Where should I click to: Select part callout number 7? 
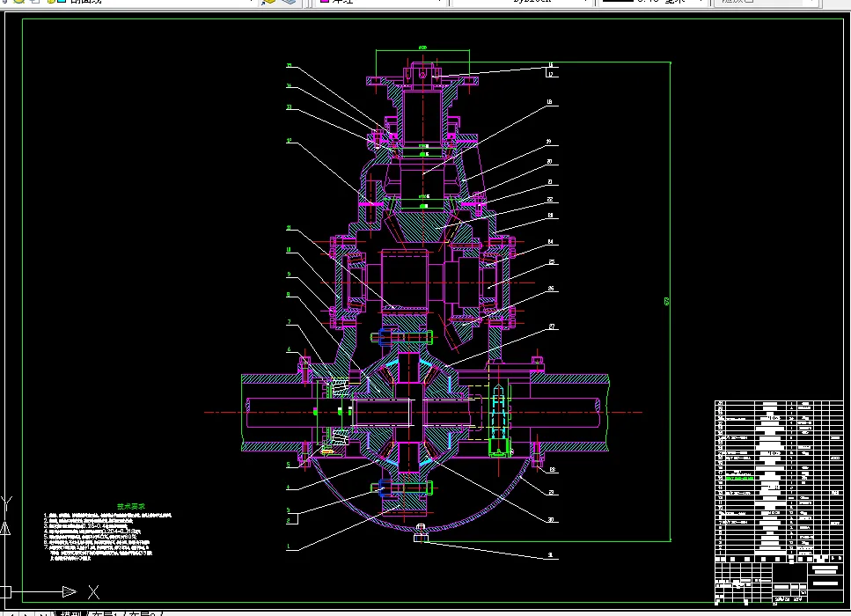coord(289,322)
